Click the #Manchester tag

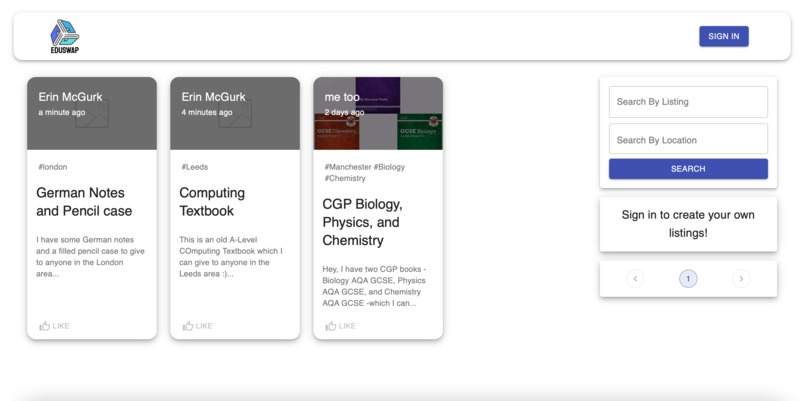pyautogui.click(x=347, y=167)
